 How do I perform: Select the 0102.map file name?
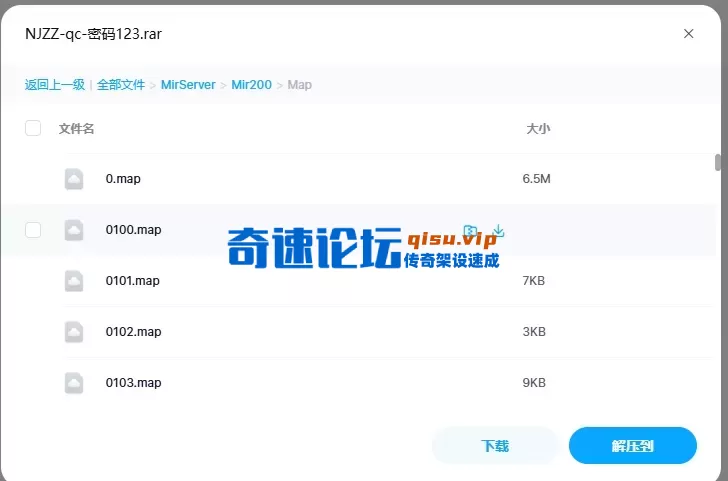point(133,332)
